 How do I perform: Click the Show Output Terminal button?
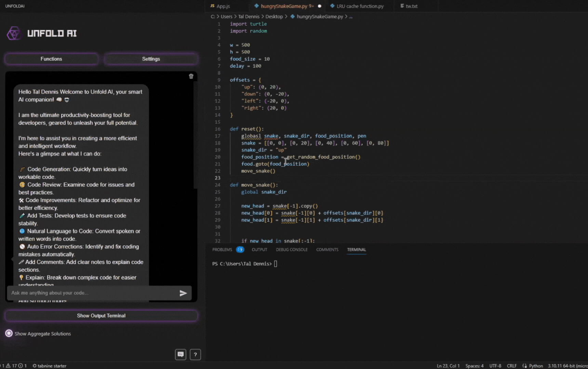pos(101,315)
